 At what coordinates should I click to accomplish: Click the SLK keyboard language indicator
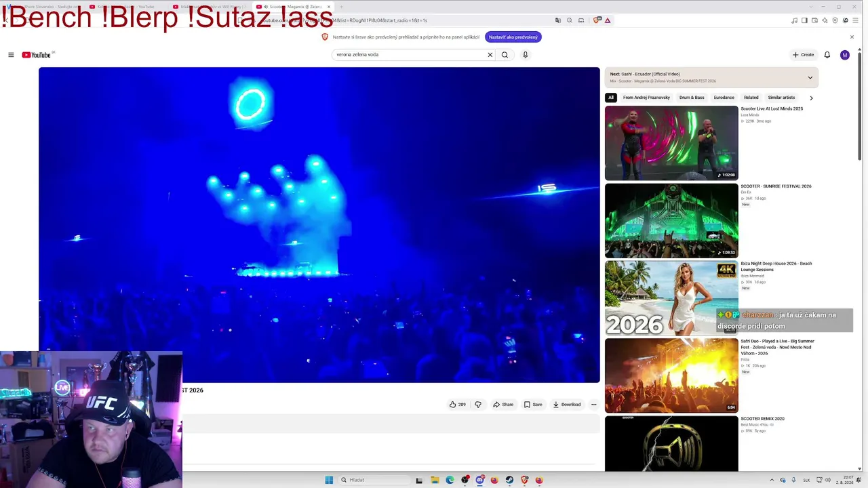807,480
